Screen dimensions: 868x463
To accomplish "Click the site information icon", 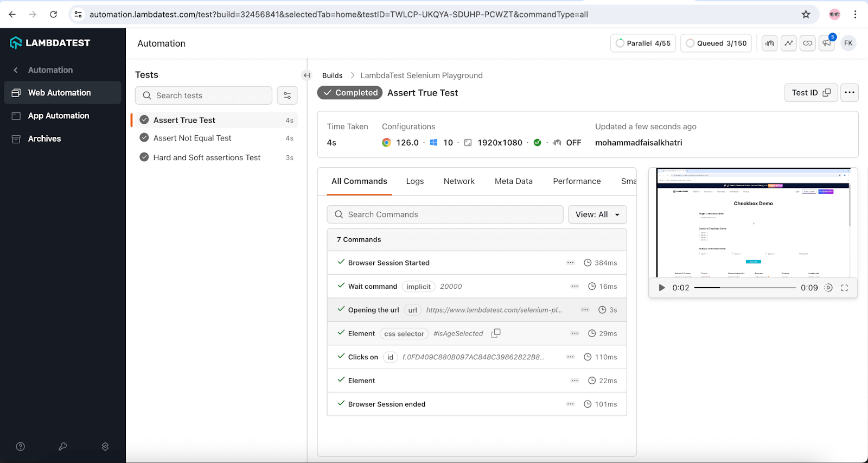I will (x=78, y=14).
